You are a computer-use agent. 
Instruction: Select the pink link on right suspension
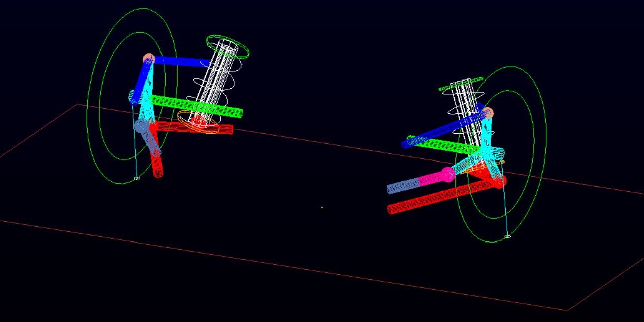432,179
